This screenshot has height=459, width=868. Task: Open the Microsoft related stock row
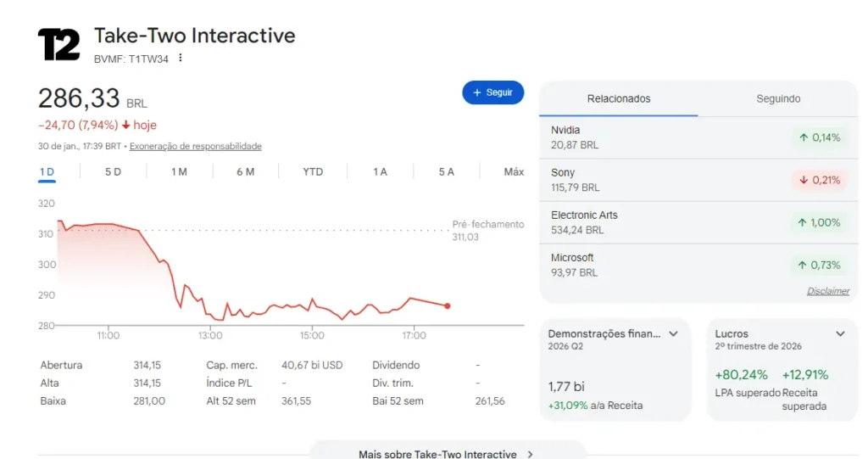pos(698,265)
